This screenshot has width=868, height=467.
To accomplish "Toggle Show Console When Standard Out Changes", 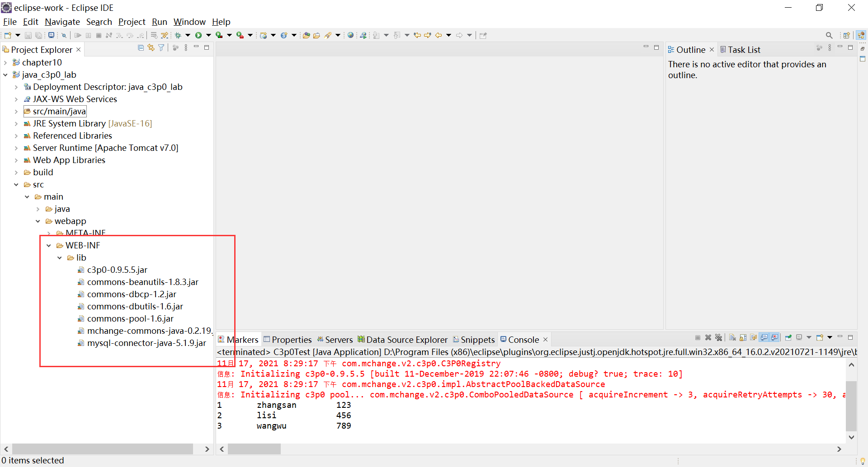I will tap(764, 337).
